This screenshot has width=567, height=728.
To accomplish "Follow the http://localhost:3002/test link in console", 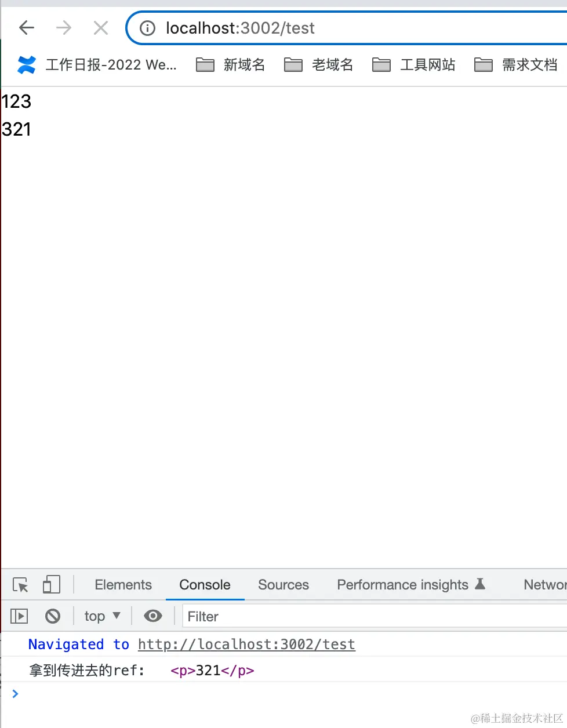I will pos(246,645).
